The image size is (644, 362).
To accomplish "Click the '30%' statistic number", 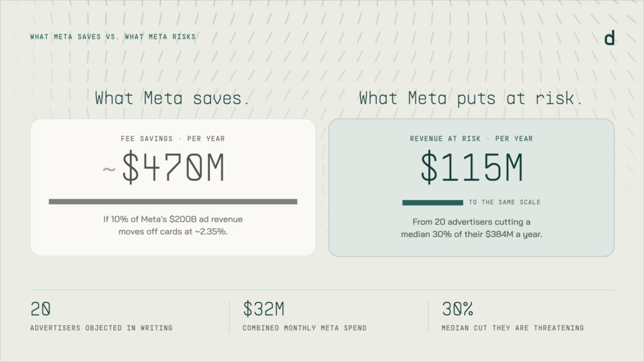I will point(458,309).
